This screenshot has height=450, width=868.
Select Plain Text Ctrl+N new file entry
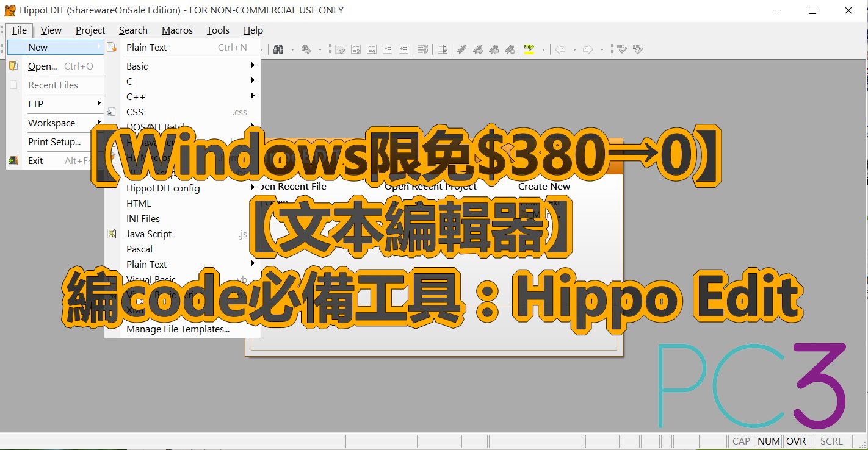183,47
